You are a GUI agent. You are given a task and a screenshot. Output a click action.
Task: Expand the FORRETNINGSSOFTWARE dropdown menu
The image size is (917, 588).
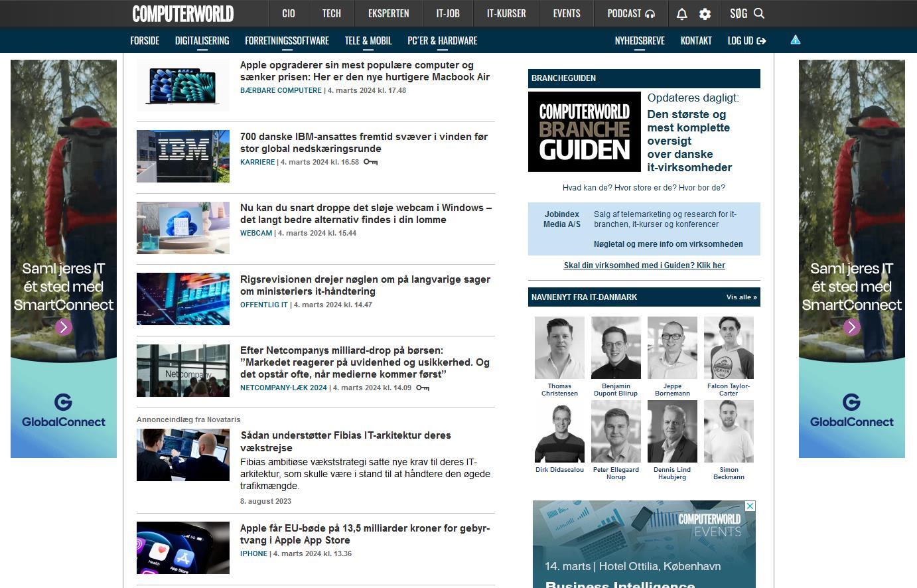coord(287,40)
